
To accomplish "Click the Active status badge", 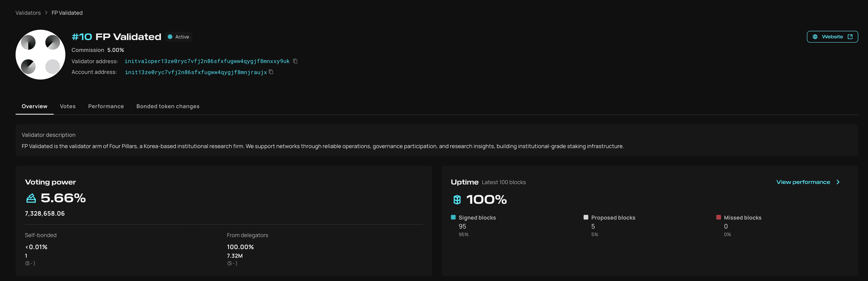I will click(179, 37).
